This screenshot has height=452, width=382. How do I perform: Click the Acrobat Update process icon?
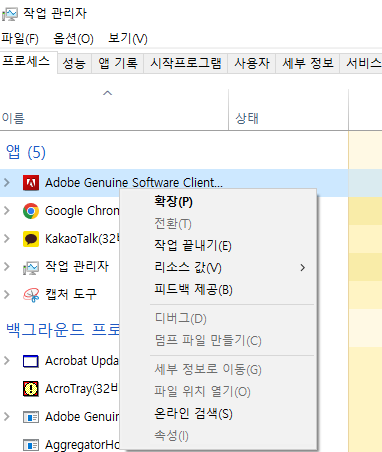point(31,361)
